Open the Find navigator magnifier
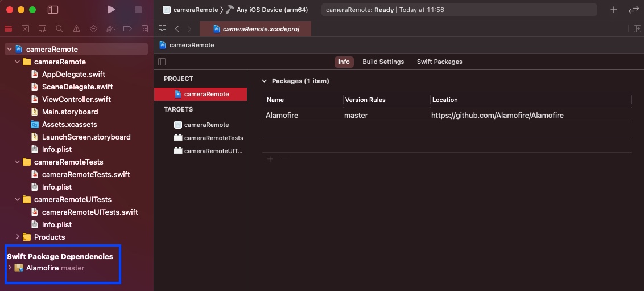The width and height of the screenshot is (644, 291). point(60,29)
